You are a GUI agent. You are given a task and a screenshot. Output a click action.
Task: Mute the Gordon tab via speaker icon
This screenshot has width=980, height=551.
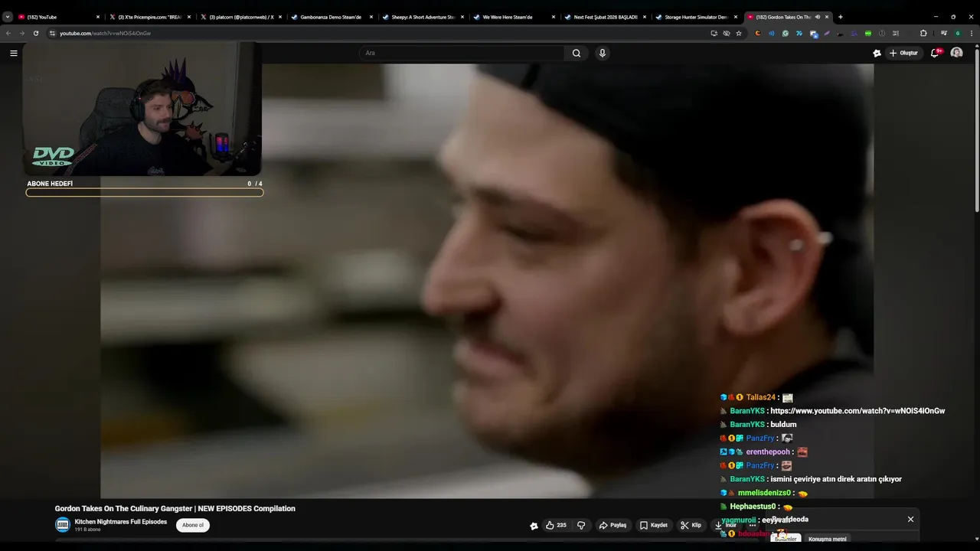click(818, 17)
